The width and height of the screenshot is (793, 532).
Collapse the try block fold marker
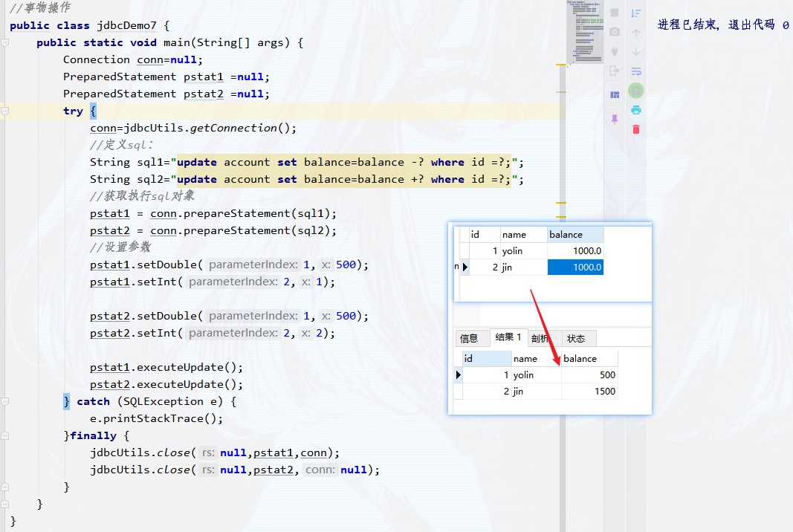pos(4,111)
